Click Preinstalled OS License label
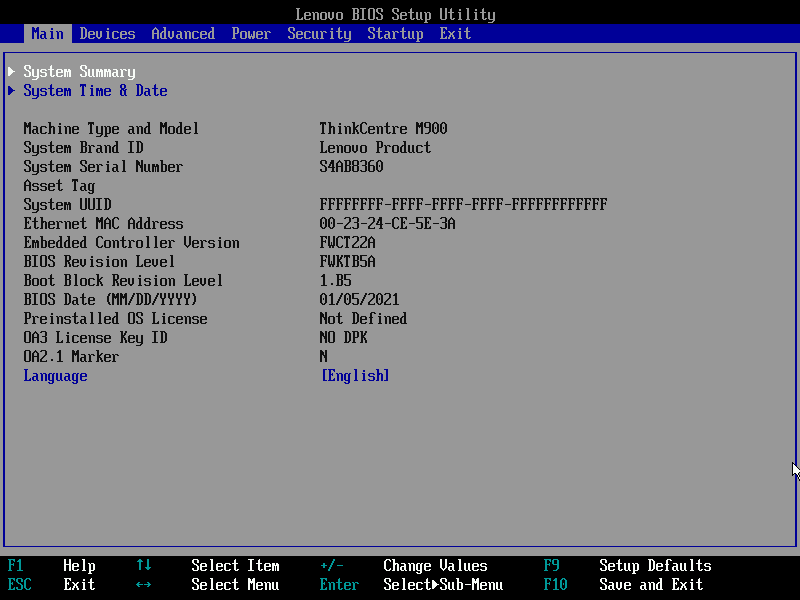 [x=115, y=319]
